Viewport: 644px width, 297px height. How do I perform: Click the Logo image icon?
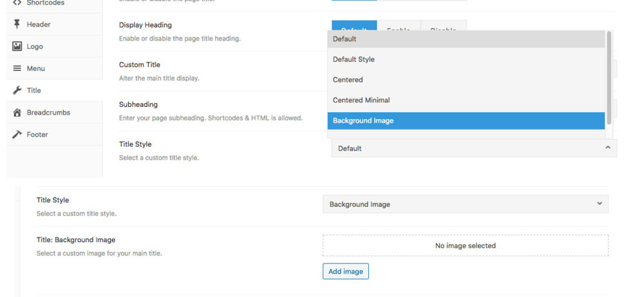tap(17, 46)
